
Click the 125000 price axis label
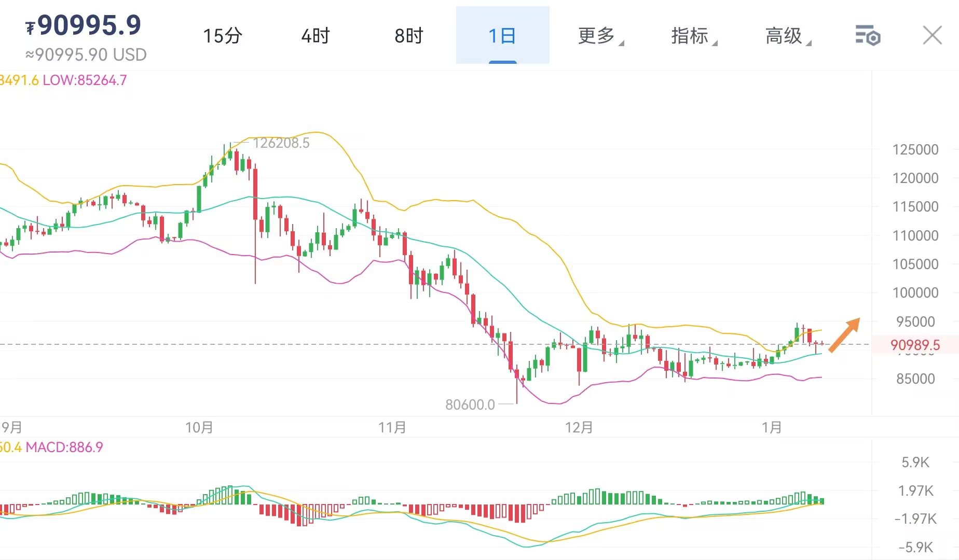point(915,150)
